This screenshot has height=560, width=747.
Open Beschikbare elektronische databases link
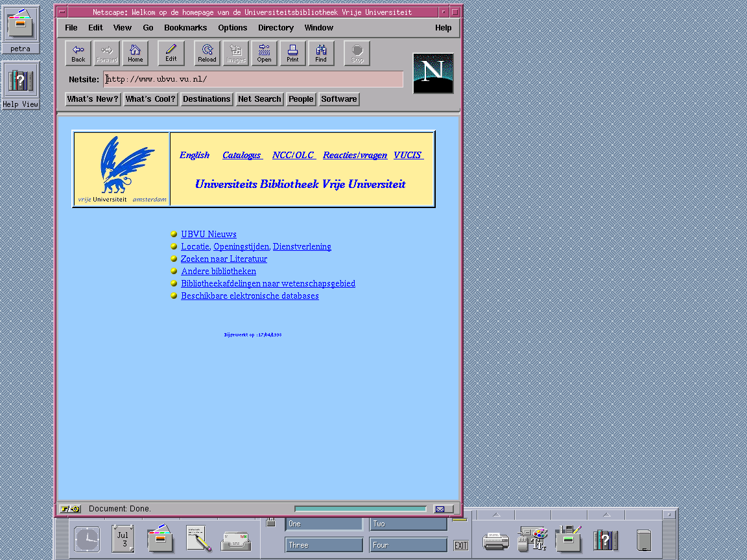click(x=250, y=296)
